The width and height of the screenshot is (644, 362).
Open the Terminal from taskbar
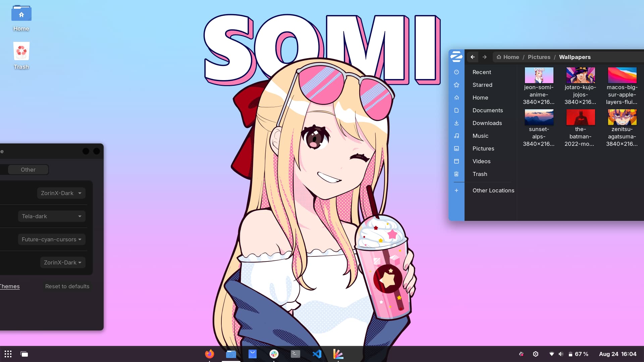pyautogui.click(x=295, y=354)
